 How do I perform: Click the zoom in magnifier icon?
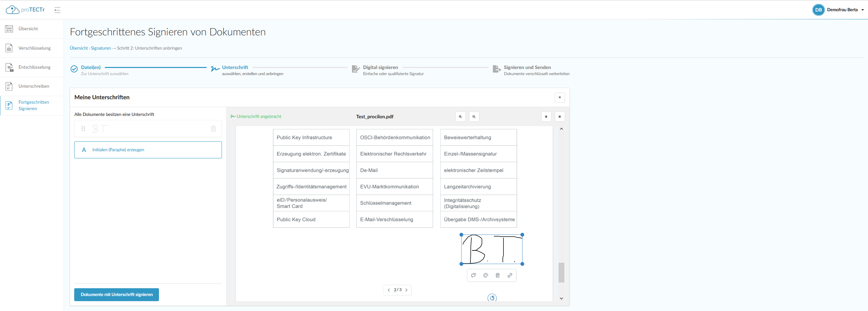pyautogui.click(x=460, y=117)
